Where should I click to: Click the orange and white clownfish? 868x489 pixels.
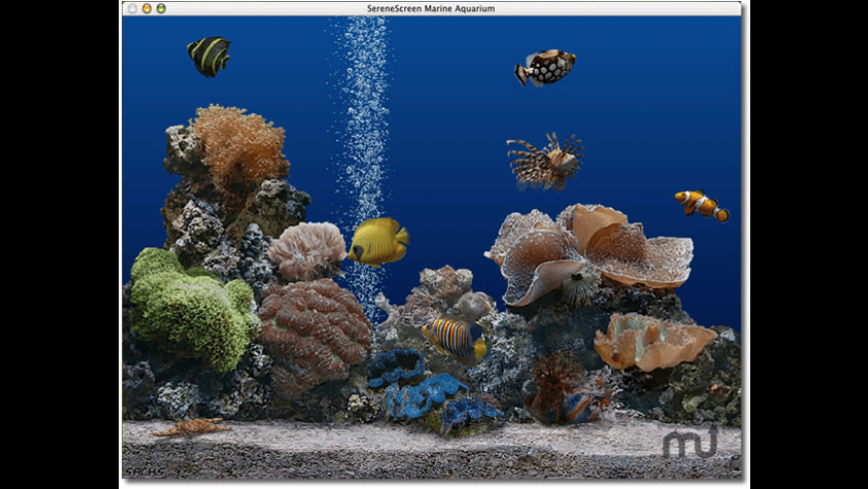click(x=702, y=206)
